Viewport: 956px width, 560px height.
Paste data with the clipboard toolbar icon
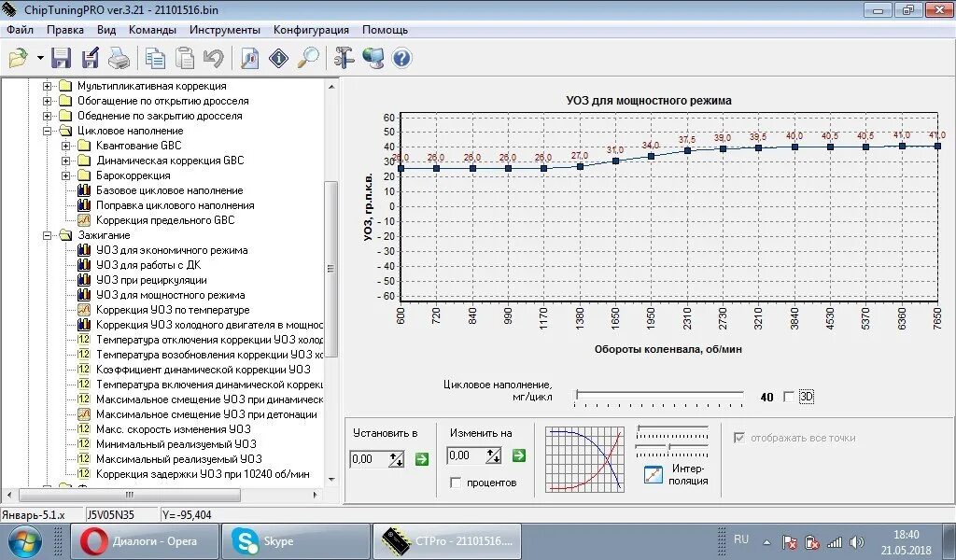[184, 59]
